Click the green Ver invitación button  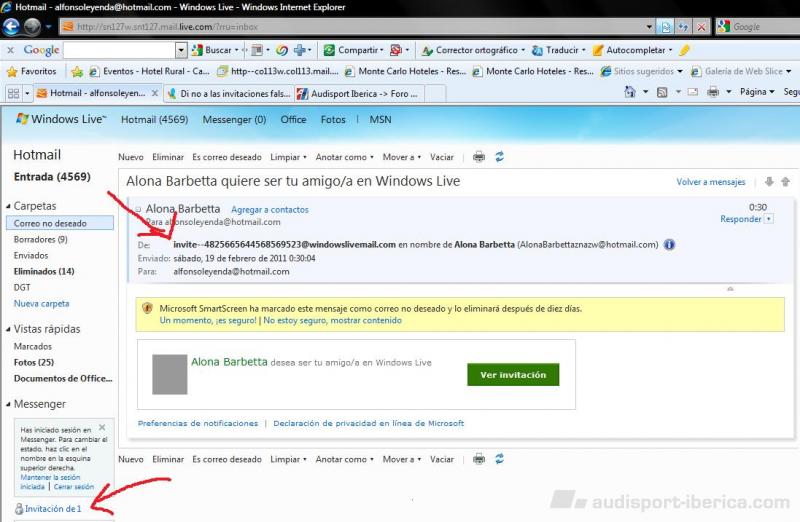click(x=513, y=375)
